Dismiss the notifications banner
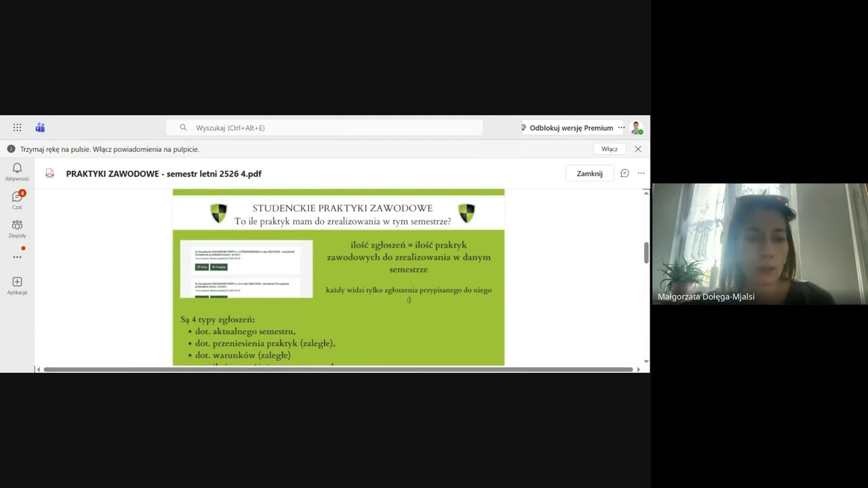The image size is (868, 488). point(637,149)
